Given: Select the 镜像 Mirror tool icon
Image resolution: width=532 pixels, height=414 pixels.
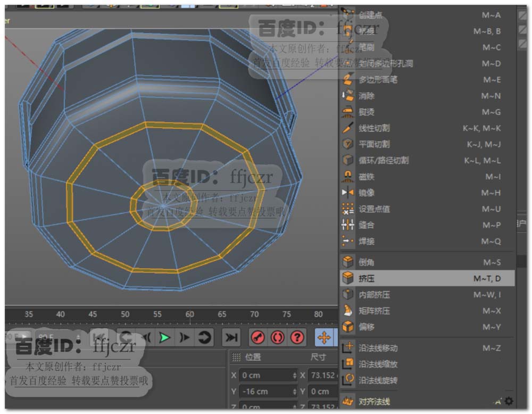Looking at the screenshot, I should pyautogui.click(x=348, y=193).
